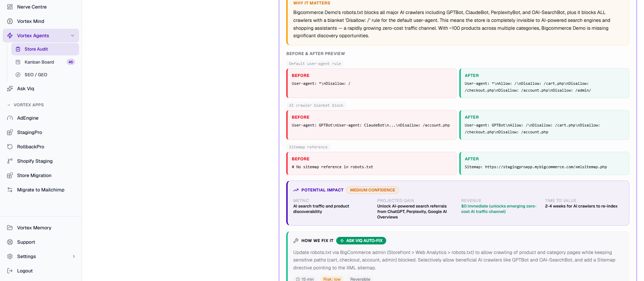Image resolution: width=644 pixels, height=281 pixels.
Task: Click the Shopify Staging branch icon
Action: 10,161
